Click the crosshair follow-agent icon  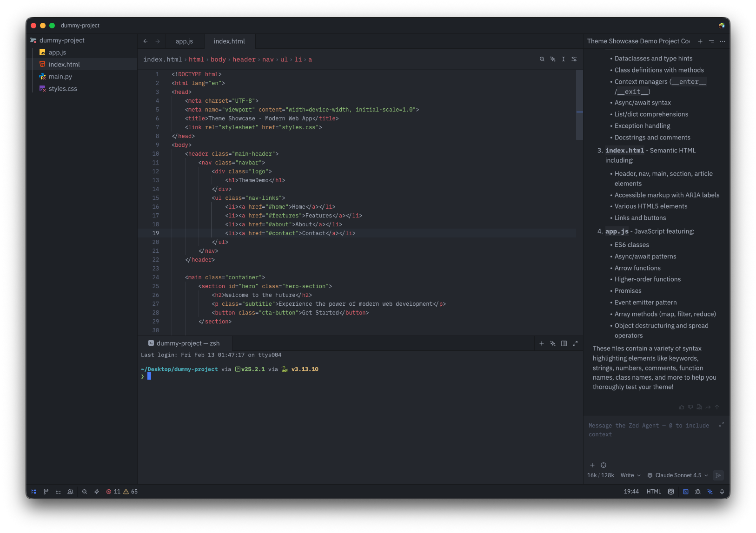coord(603,465)
